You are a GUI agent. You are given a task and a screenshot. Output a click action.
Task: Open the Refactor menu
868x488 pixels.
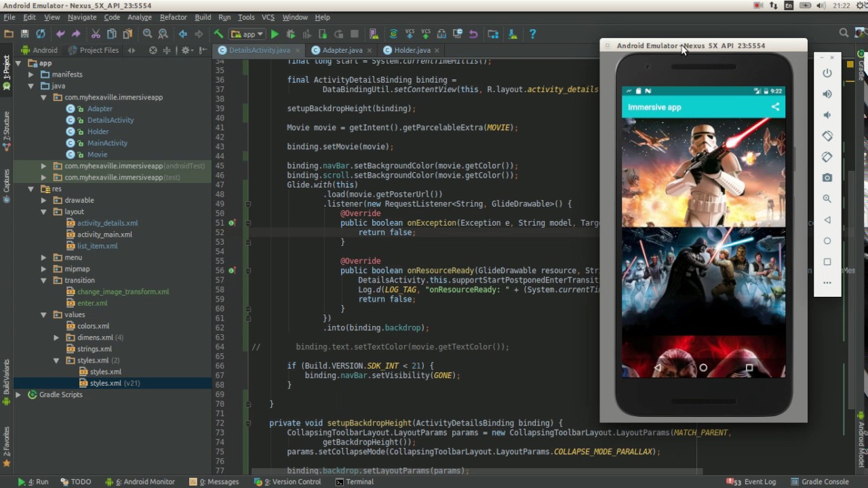pos(173,17)
